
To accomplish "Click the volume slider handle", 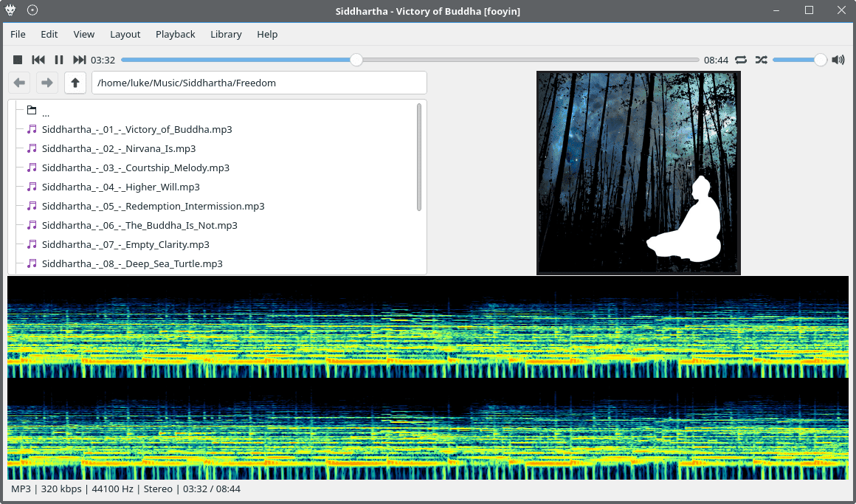I will tap(821, 60).
